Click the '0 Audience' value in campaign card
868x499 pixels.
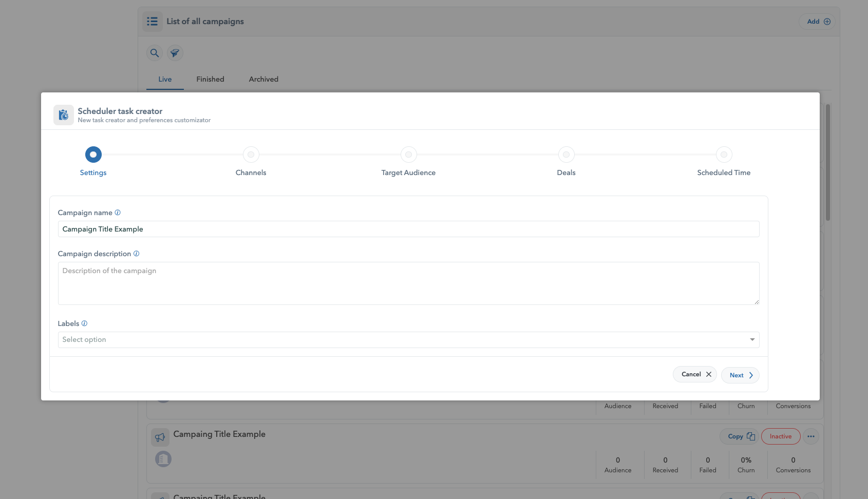[618, 465]
